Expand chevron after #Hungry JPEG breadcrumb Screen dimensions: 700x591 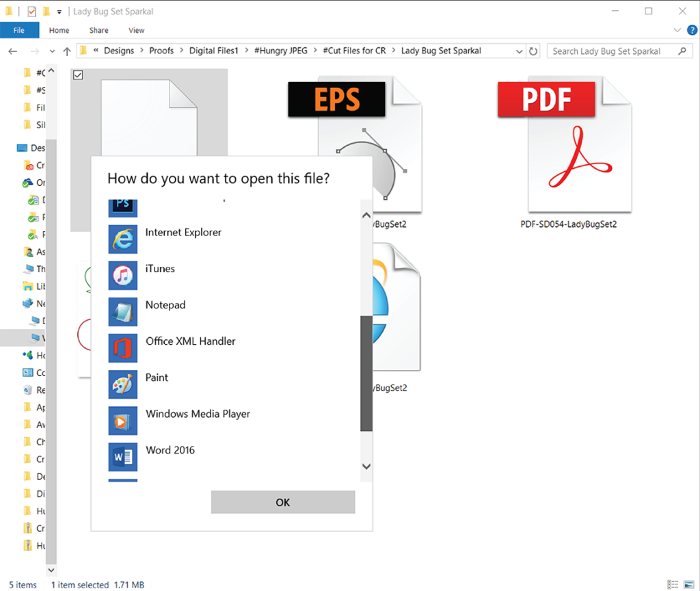point(315,51)
